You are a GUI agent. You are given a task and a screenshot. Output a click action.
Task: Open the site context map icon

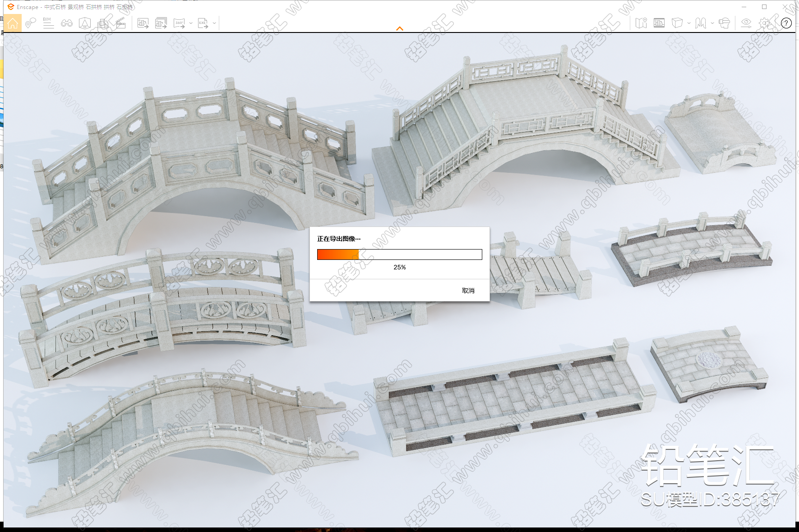[x=641, y=23]
